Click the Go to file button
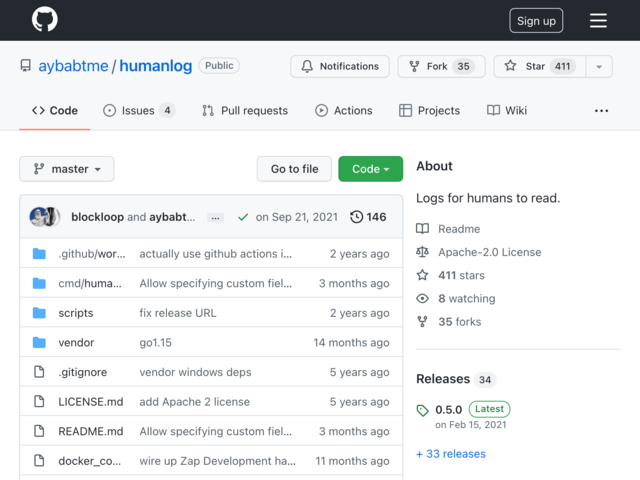The height and width of the screenshot is (480, 640). (294, 169)
